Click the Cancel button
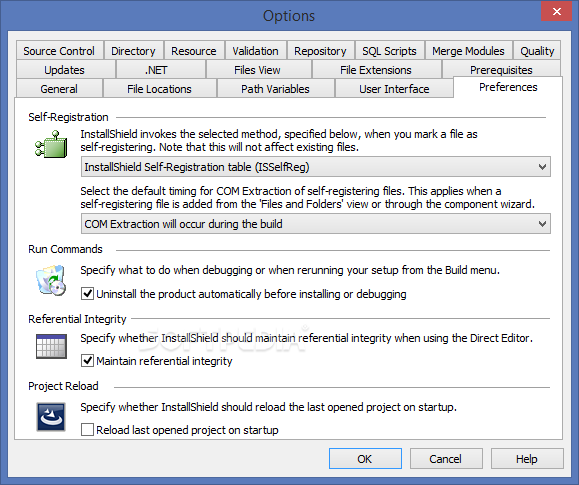The width and height of the screenshot is (579, 485). 446,459
